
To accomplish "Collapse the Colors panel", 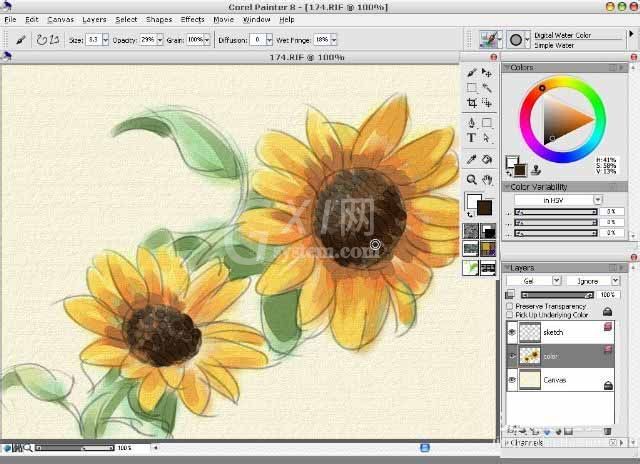I will coord(507,67).
